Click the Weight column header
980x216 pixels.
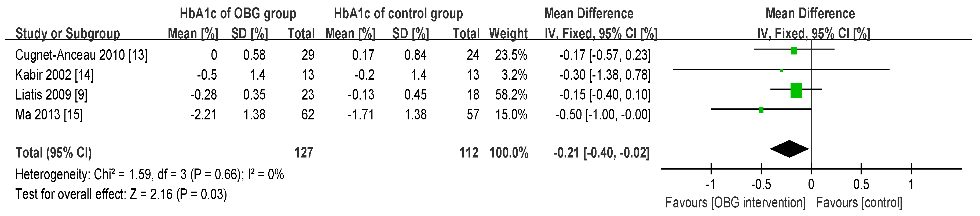tap(508, 34)
